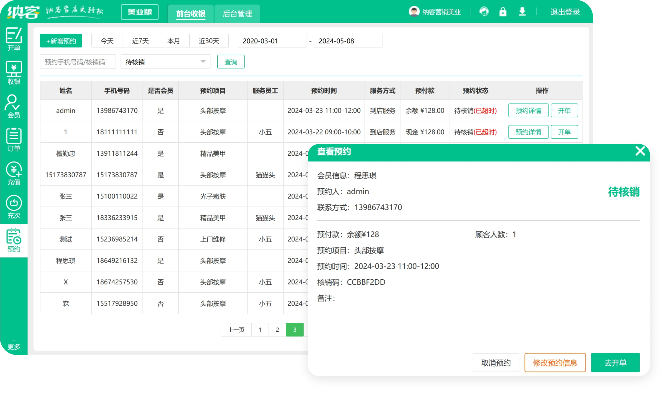Click the +新增预约 button
666x394 pixels.
coord(61,41)
